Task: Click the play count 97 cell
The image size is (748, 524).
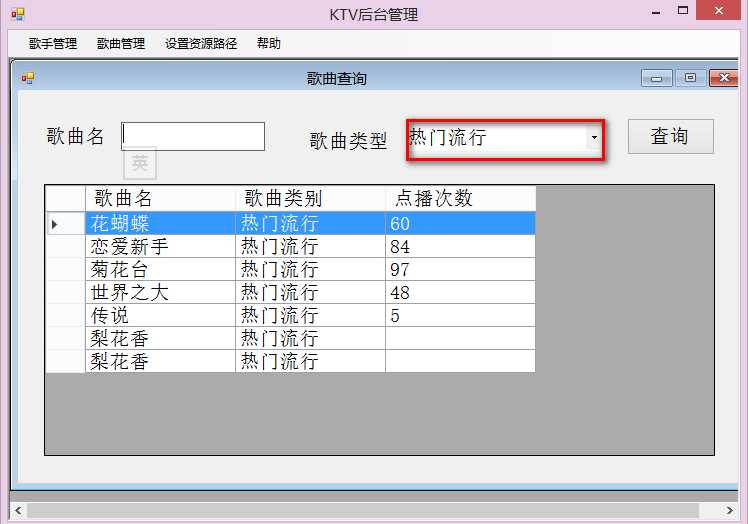Action: point(460,269)
